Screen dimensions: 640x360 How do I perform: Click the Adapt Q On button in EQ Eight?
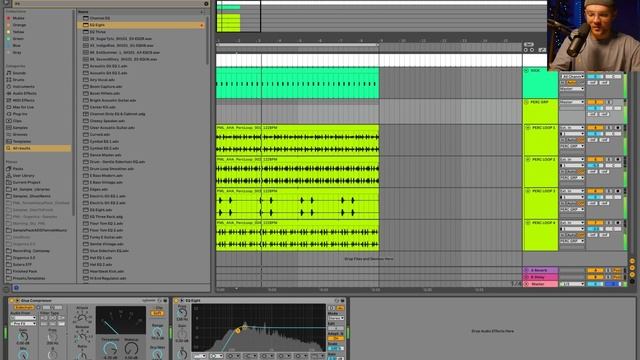pos(336,339)
